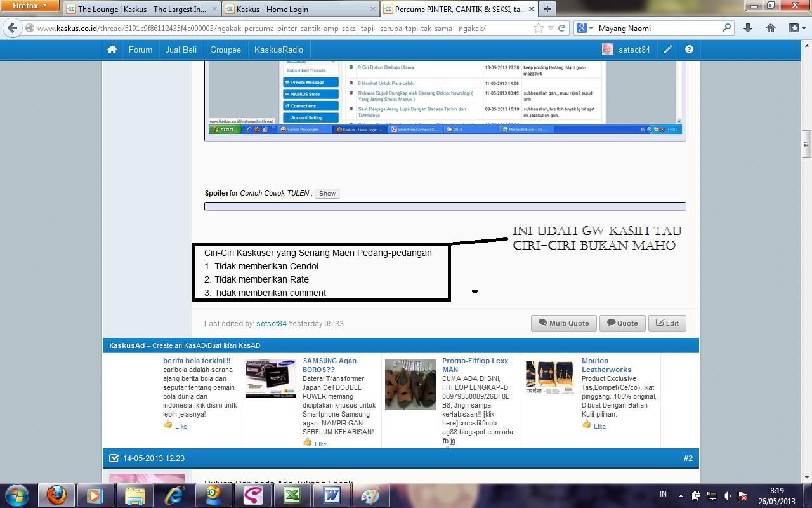Click the Quote button
The width and height of the screenshot is (812, 508).
[x=622, y=323]
